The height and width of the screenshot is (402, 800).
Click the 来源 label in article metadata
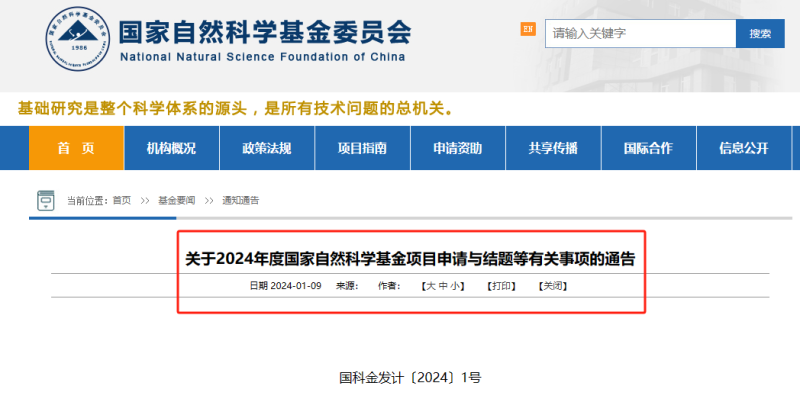pos(347,286)
